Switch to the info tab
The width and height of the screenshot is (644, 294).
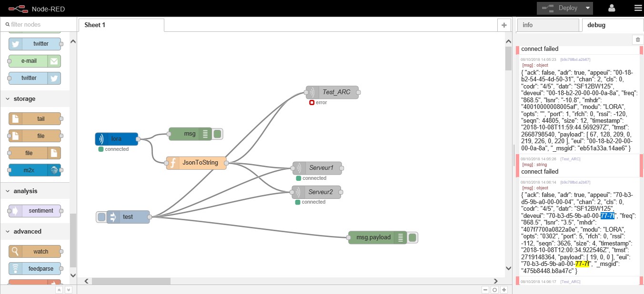pos(547,25)
